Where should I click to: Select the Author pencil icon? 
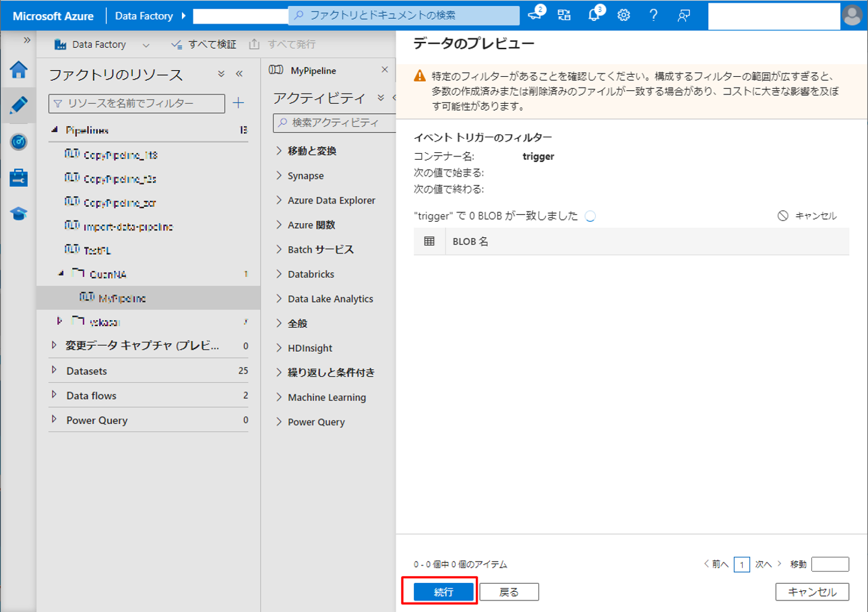point(18,106)
